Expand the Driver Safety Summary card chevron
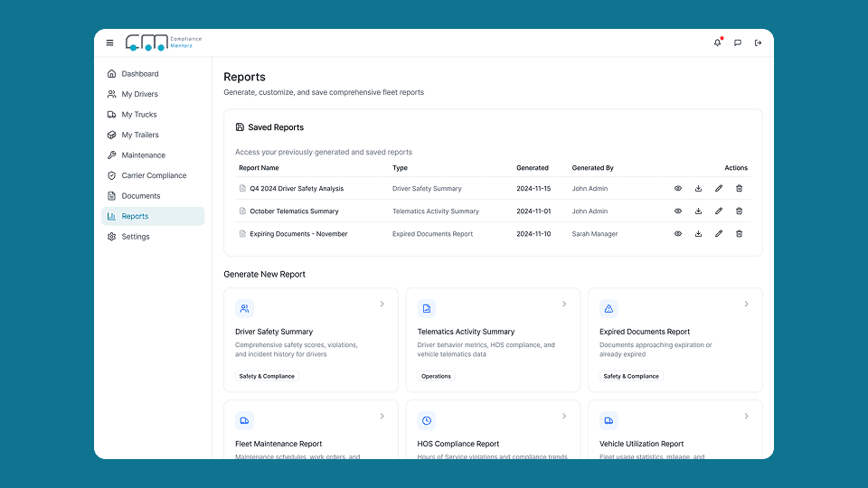 coord(382,305)
